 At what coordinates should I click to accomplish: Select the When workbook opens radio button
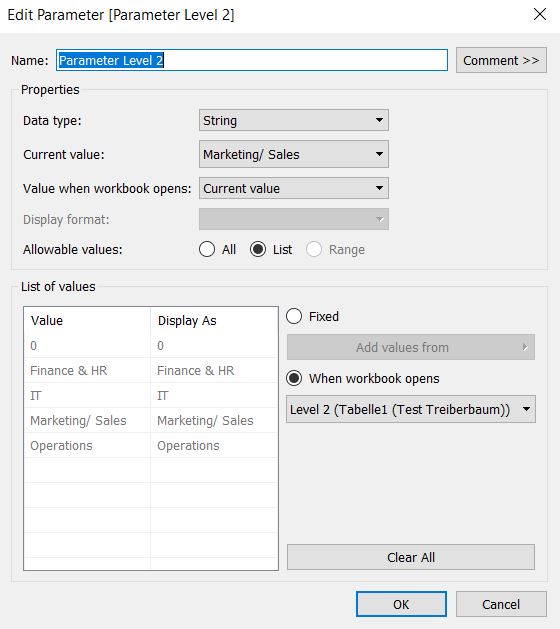tap(294, 378)
